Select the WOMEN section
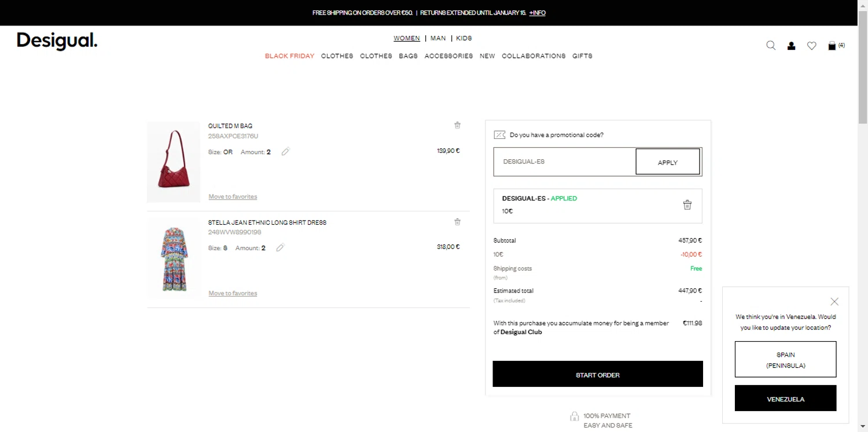The height and width of the screenshot is (432, 868). click(407, 38)
